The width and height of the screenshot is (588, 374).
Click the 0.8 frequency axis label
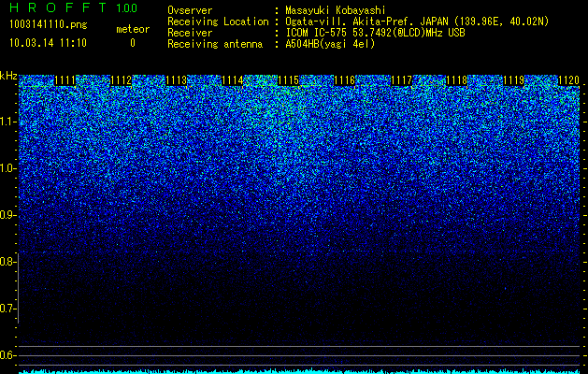click(x=7, y=262)
